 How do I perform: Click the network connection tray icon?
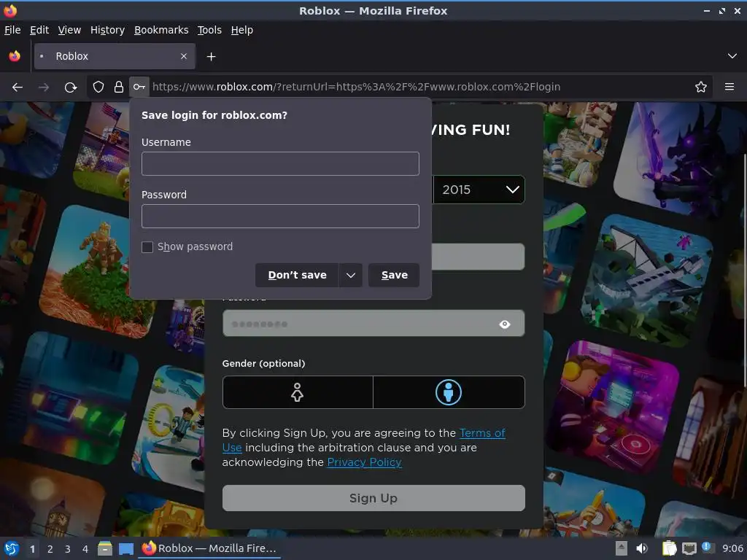click(x=689, y=548)
